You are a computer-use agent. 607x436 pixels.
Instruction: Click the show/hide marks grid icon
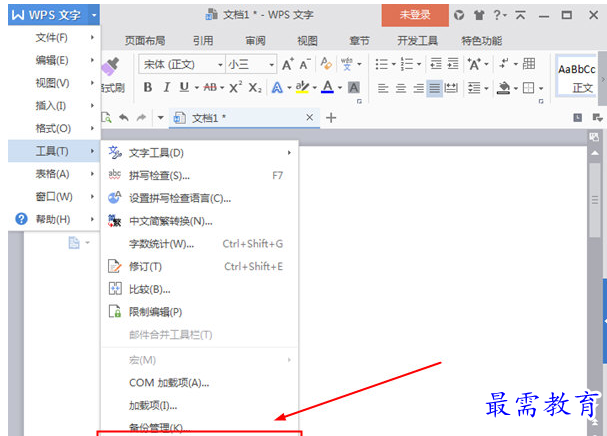529,64
